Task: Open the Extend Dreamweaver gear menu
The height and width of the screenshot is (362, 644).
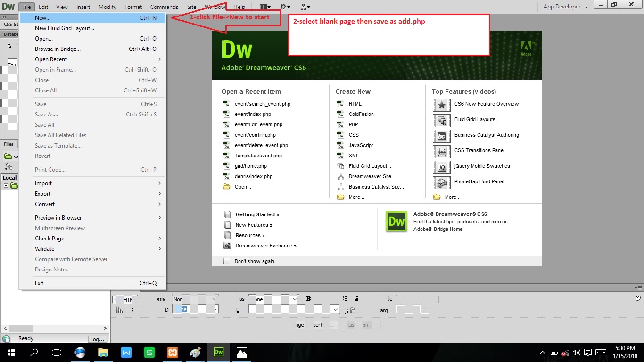Action: [x=285, y=7]
